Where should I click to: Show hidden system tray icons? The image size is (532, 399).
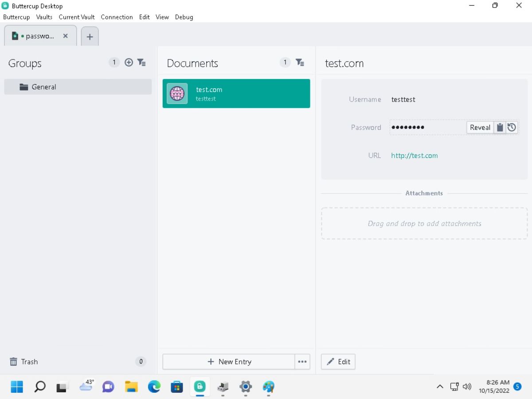pos(440,387)
